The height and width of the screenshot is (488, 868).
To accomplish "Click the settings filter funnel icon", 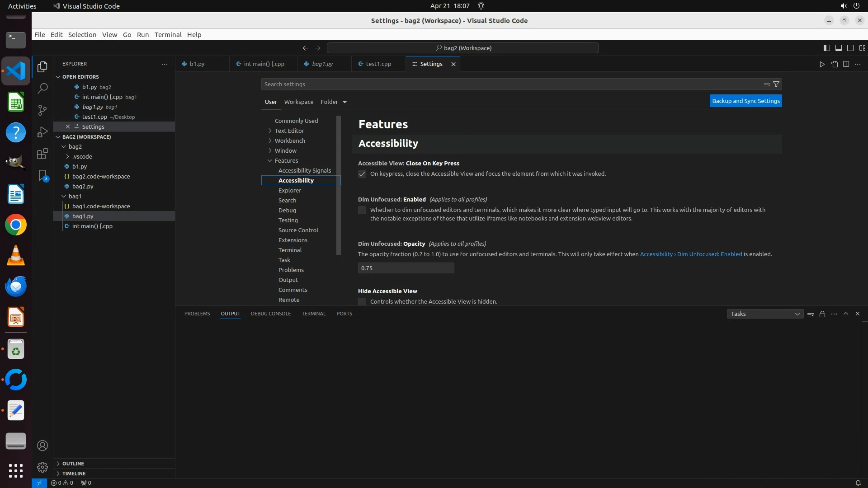I will click(x=776, y=84).
